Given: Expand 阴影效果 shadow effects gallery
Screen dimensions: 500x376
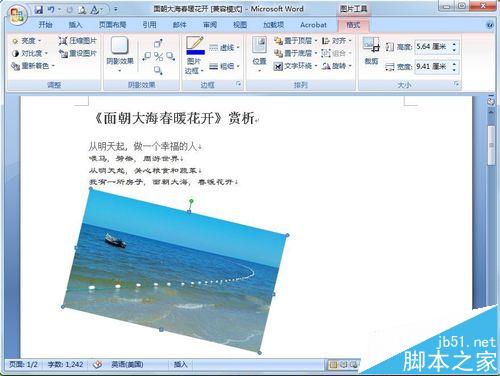Looking at the screenshot, I should [120, 55].
